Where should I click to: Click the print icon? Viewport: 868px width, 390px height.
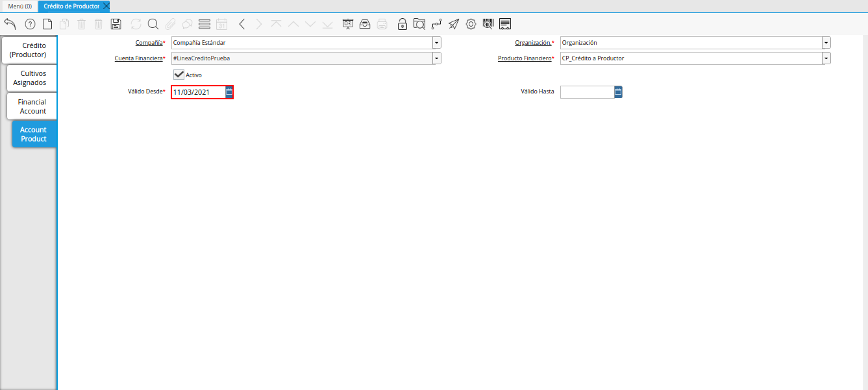click(382, 24)
